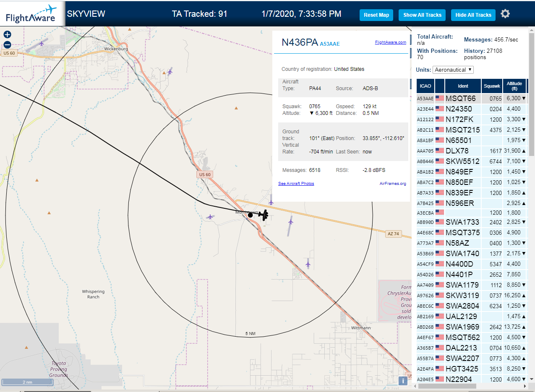The height and width of the screenshot is (392, 535).
Task: Select the SWA2804 row
Action: [472, 306]
